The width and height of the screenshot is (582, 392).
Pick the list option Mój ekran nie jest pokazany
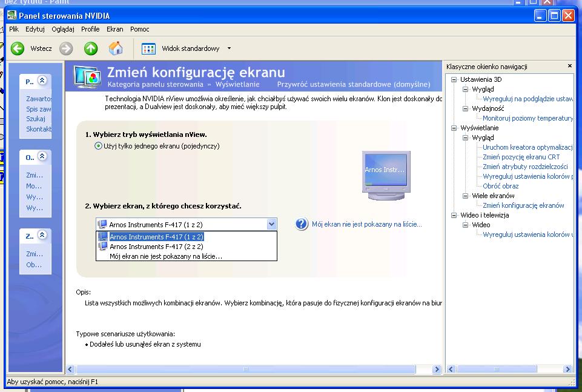187,256
